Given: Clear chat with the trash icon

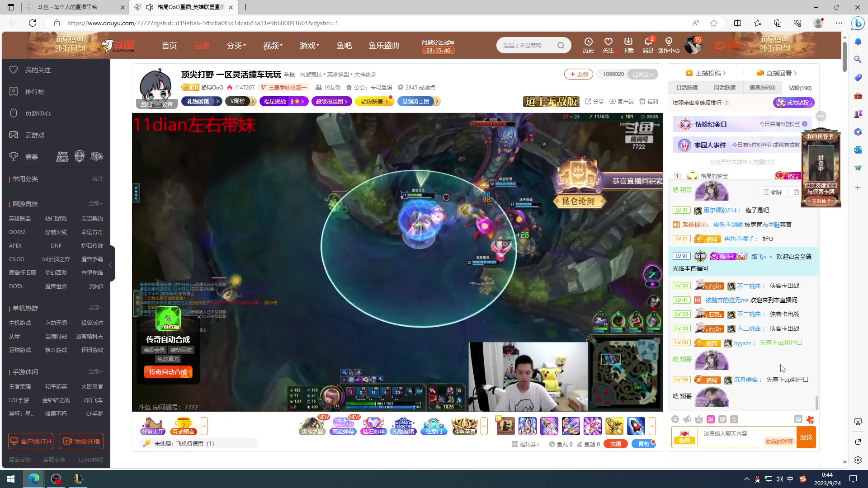Looking at the screenshot, I should pyautogui.click(x=796, y=192).
